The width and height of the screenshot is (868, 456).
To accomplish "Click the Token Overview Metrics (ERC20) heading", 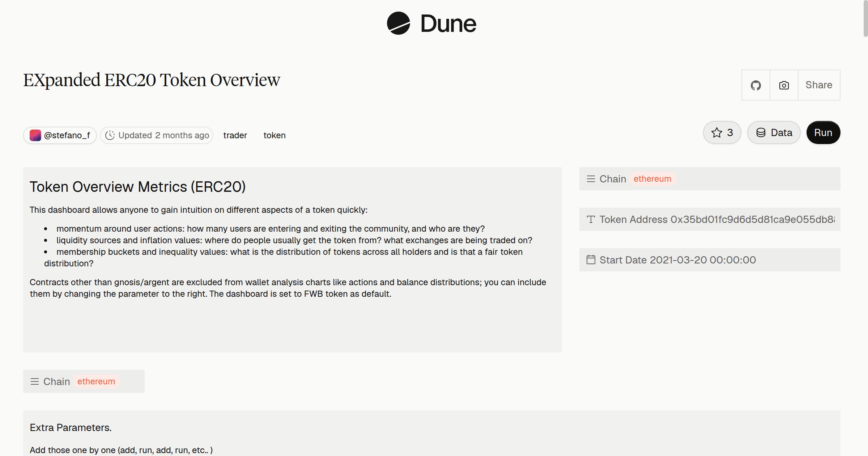I will (x=137, y=187).
